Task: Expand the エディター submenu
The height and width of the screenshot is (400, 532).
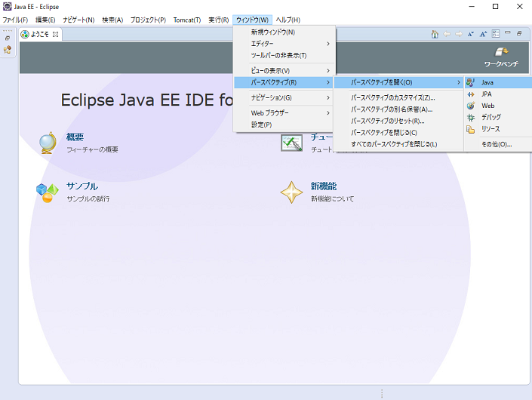Action: tap(284, 44)
